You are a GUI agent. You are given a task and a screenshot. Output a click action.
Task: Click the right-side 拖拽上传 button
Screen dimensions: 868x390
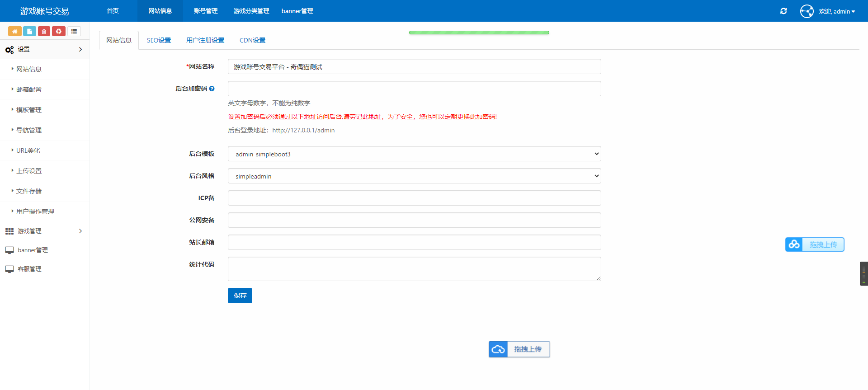815,244
